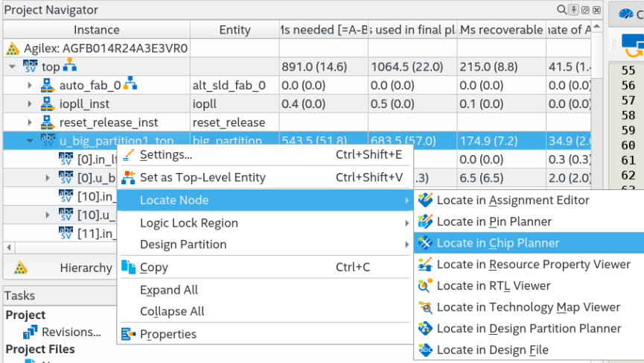
Task: Open Settings from context menu
Action: [x=265, y=155]
